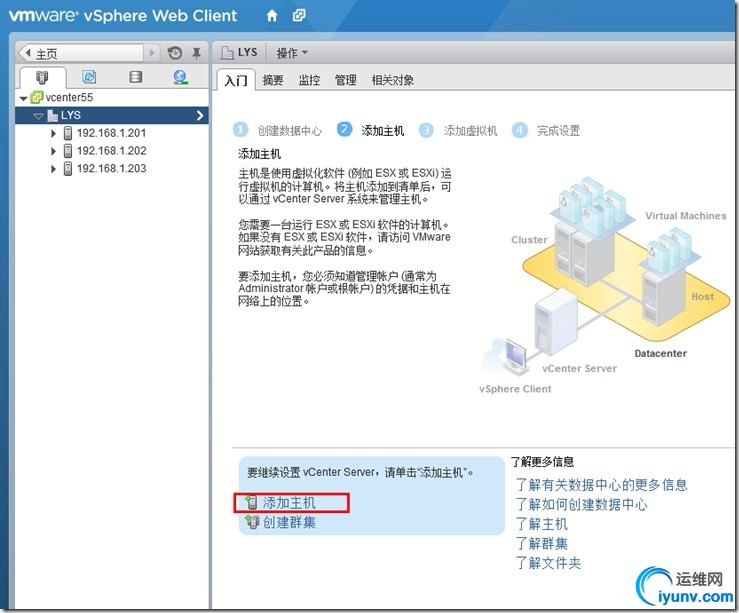The image size is (739, 613).
Task: Expand host 192.168.1.201
Action: pos(53,133)
